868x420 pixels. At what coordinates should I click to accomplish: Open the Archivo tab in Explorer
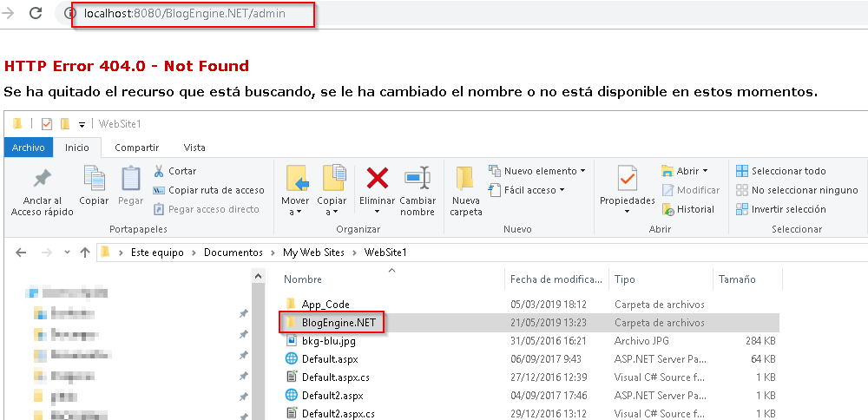(x=29, y=148)
